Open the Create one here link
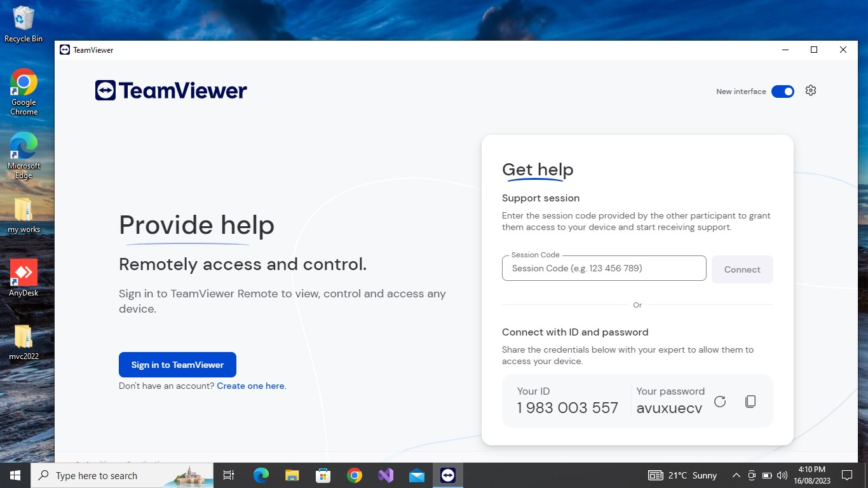Screen dimensions: 868x488 [250, 386]
